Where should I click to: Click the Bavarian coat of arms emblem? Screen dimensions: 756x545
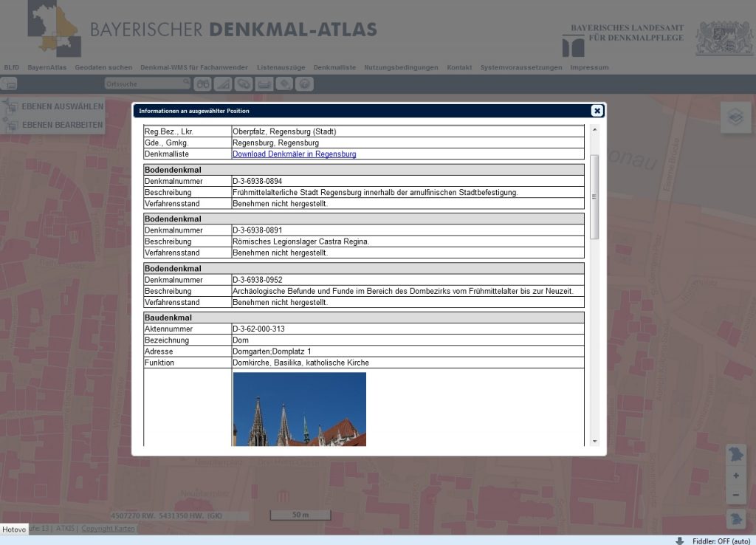point(724,38)
